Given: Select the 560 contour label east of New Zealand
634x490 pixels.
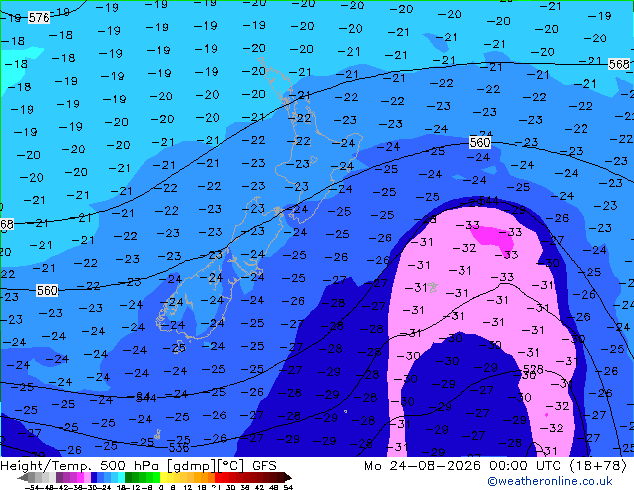Looking at the screenshot, I should [480, 142].
